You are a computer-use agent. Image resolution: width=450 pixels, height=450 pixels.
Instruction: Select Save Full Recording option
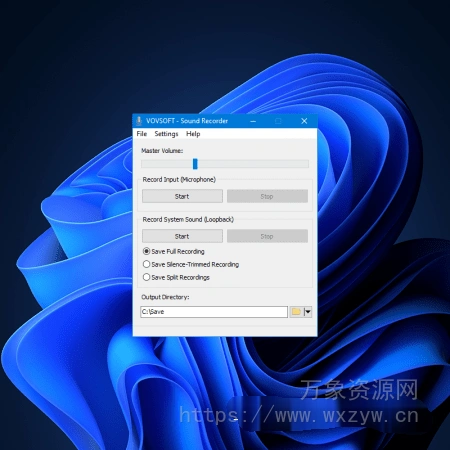click(174, 251)
